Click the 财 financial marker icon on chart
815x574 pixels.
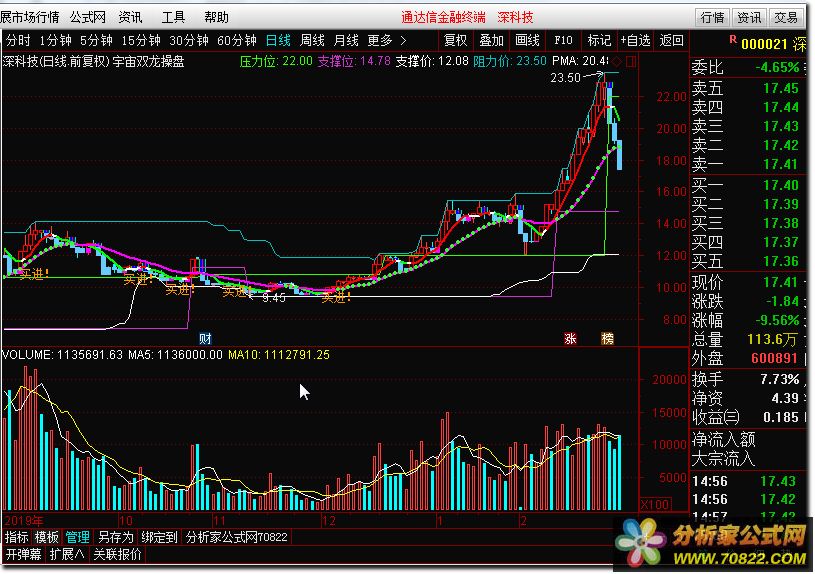point(205,338)
